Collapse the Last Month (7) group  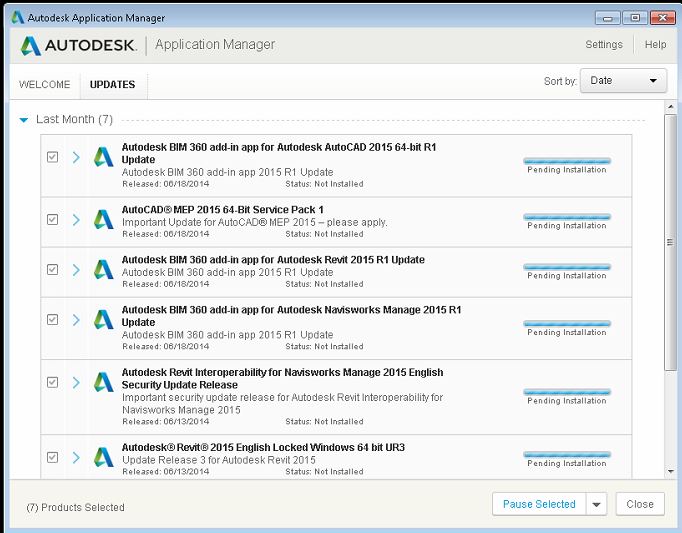(x=24, y=120)
